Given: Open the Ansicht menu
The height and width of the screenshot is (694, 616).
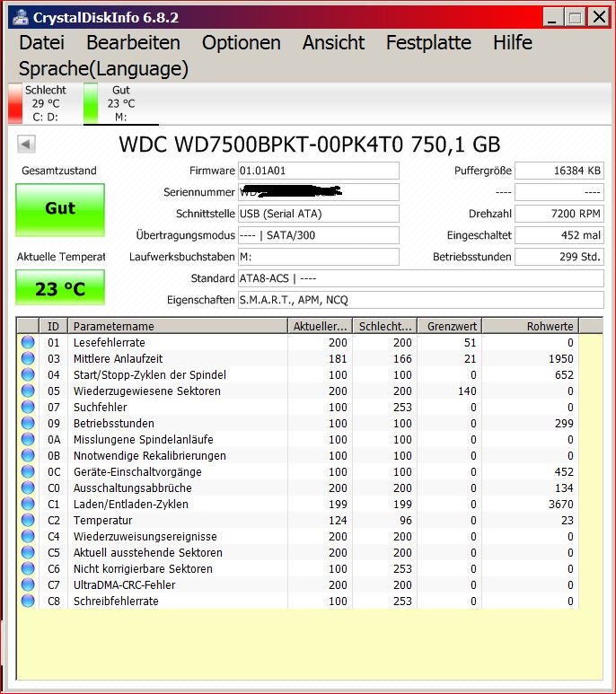Looking at the screenshot, I should [333, 42].
